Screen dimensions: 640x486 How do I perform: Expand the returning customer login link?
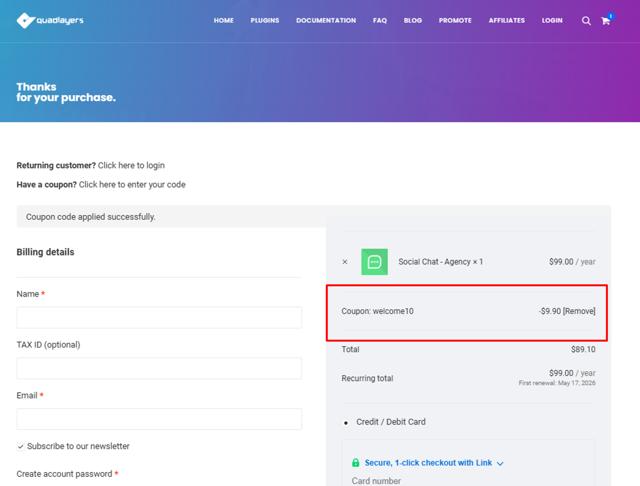click(131, 165)
